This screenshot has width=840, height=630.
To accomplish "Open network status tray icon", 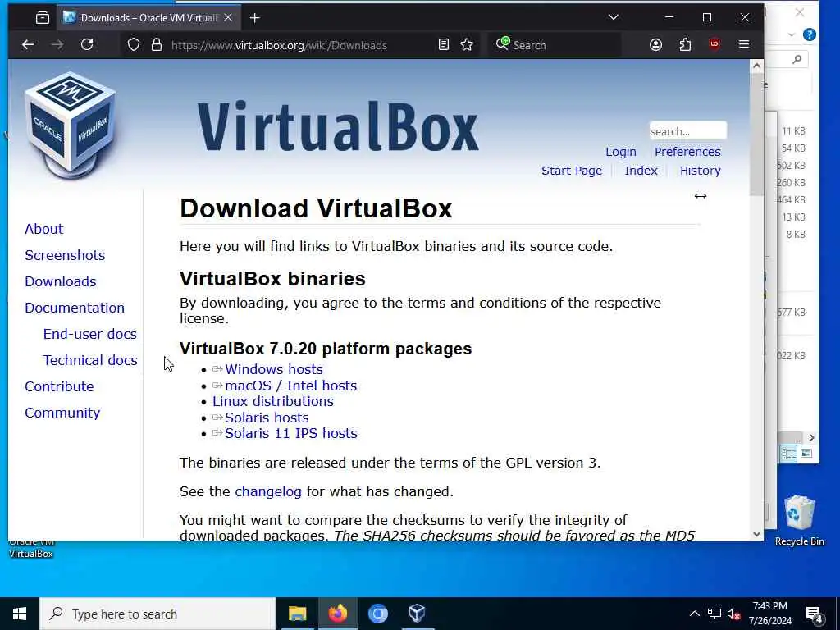I will (x=714, y=614).
